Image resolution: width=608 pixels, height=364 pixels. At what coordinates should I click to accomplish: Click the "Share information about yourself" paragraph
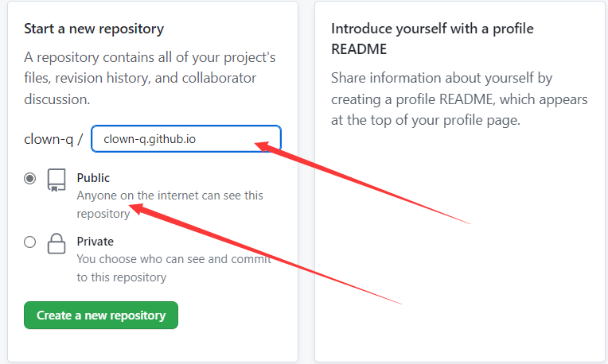click(x=459, y=99)
